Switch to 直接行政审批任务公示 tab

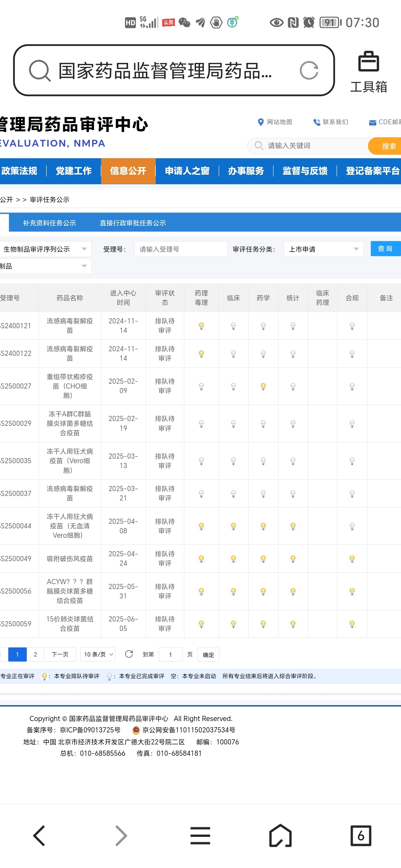click(x=133, y=223)
